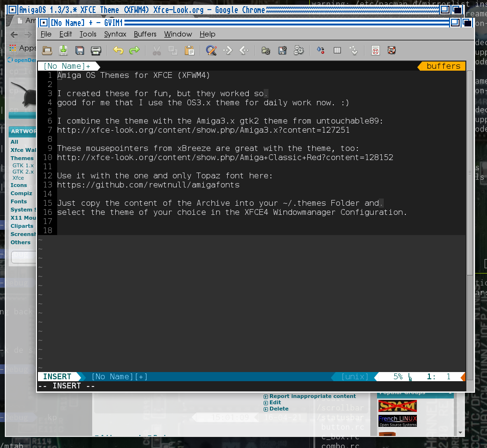Image resolution: width=487 pixels, height=448 pixels.
Task: Open the Edit menu in GVim
Action: (x=65, y=34)
